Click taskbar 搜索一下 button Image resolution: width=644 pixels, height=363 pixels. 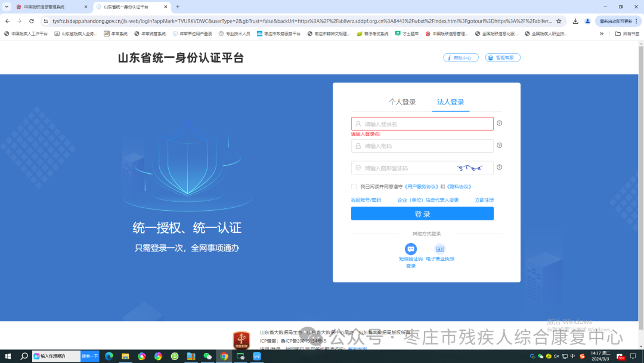[x=89, y=356]
